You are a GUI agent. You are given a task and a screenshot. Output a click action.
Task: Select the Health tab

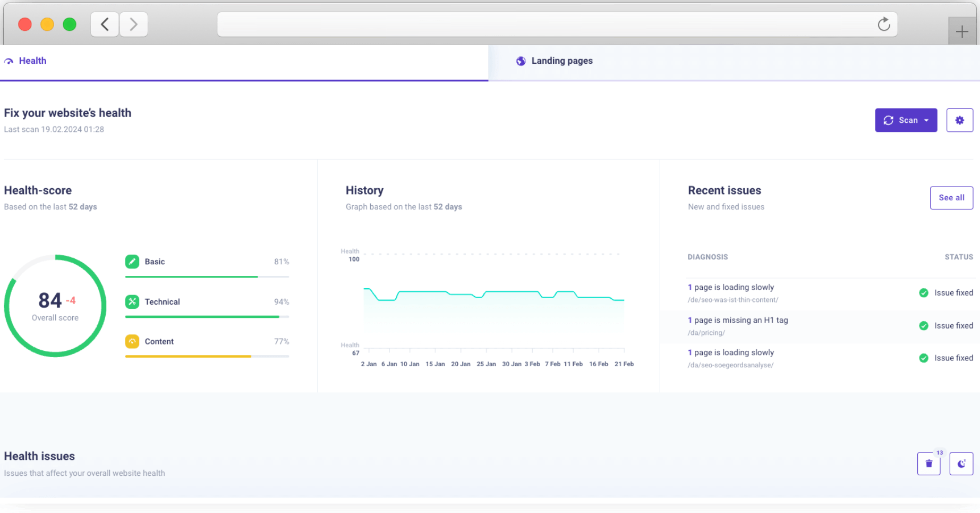pyautogui.click(x=32, y=61)
